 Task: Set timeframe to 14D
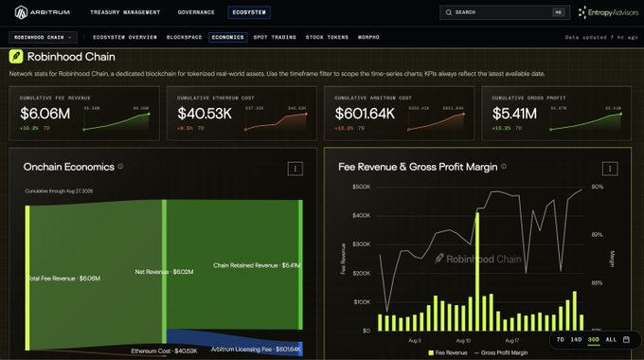(x=576, y=340)
